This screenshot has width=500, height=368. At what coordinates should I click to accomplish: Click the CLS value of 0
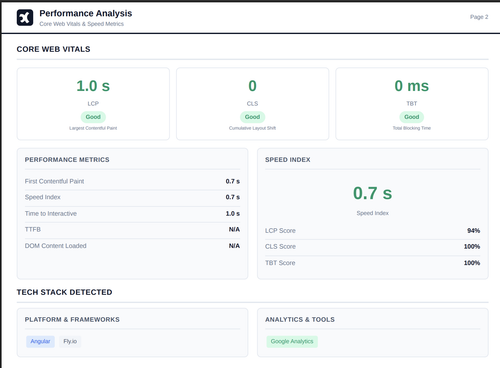(x=252, y=86)
